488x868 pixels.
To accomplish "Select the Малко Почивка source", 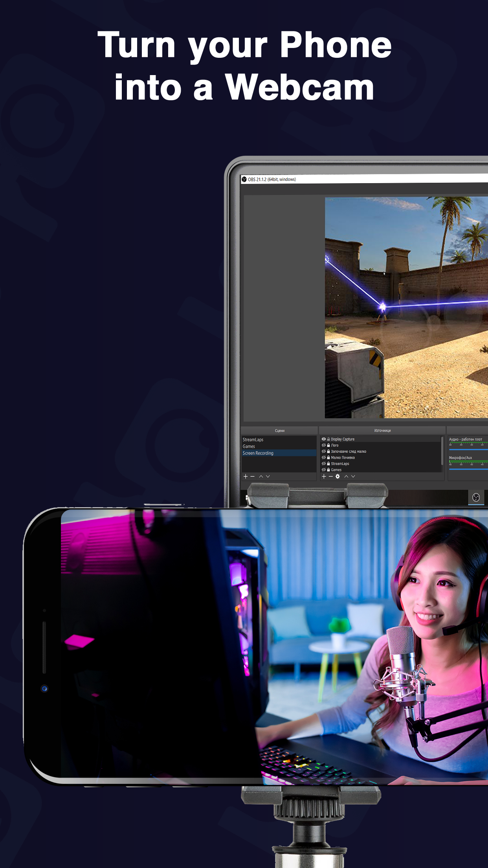I will coord(343,458).
